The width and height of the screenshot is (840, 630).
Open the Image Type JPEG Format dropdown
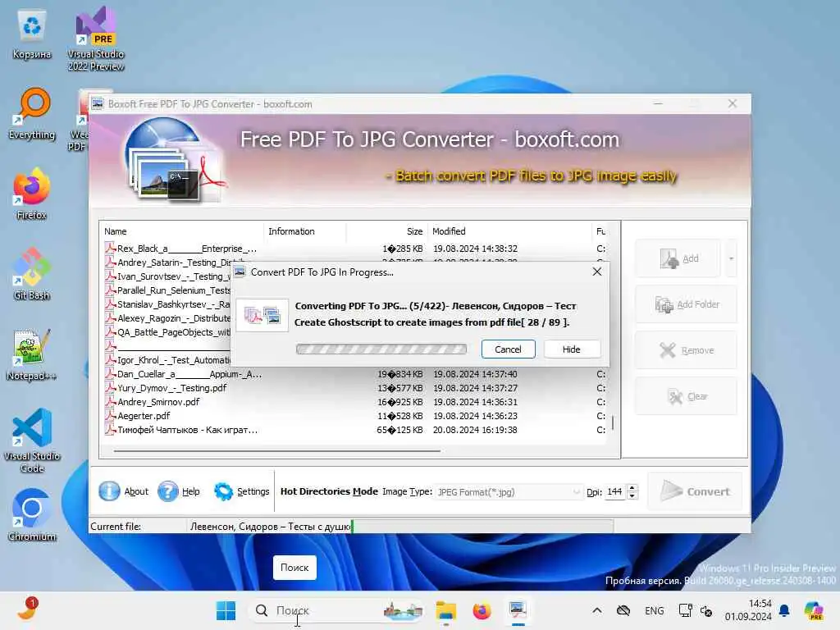pos(509,492)
